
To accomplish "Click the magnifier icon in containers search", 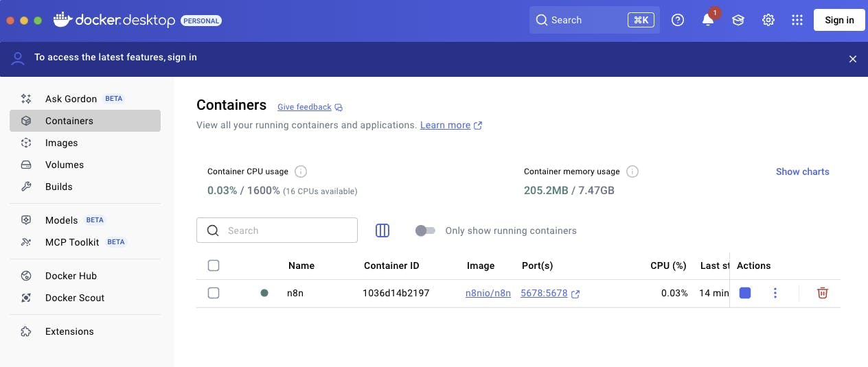I will coord(213,230).
